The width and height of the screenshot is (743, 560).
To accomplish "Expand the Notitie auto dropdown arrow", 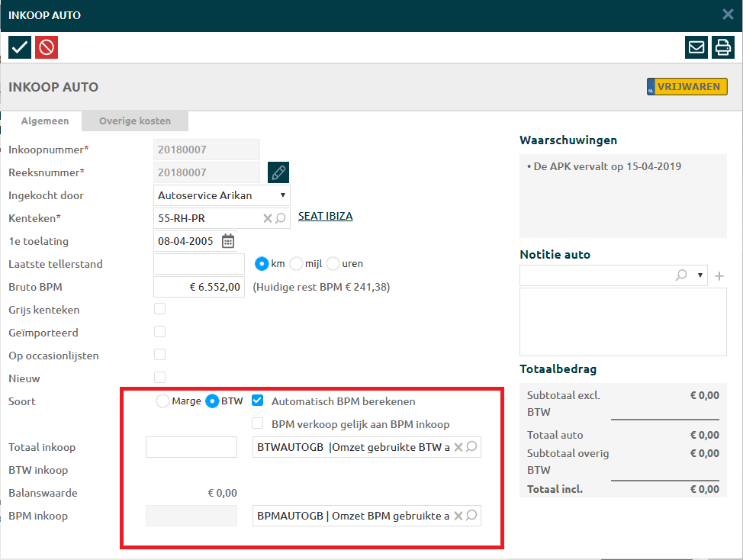I will (700, 275).
